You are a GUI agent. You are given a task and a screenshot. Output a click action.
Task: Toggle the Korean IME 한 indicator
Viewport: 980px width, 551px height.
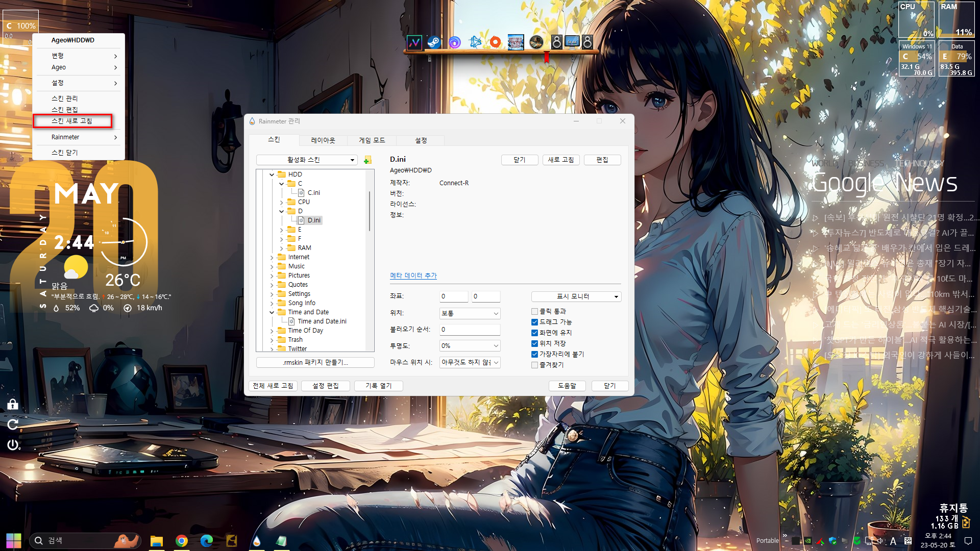tap(908, 541)
